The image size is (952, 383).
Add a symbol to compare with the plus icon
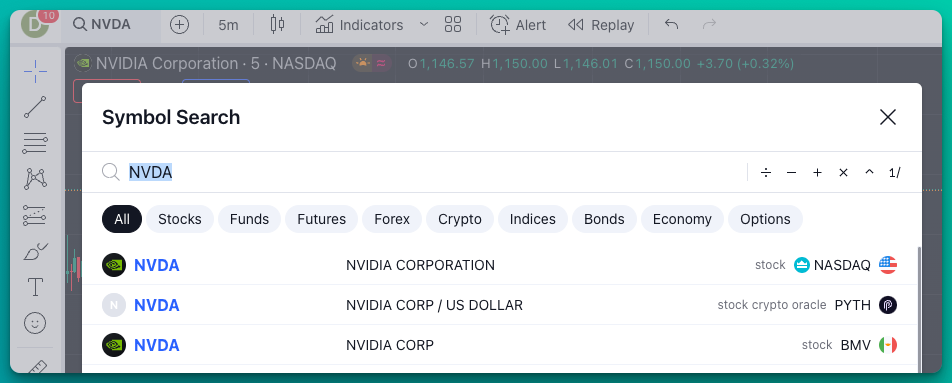179,25
